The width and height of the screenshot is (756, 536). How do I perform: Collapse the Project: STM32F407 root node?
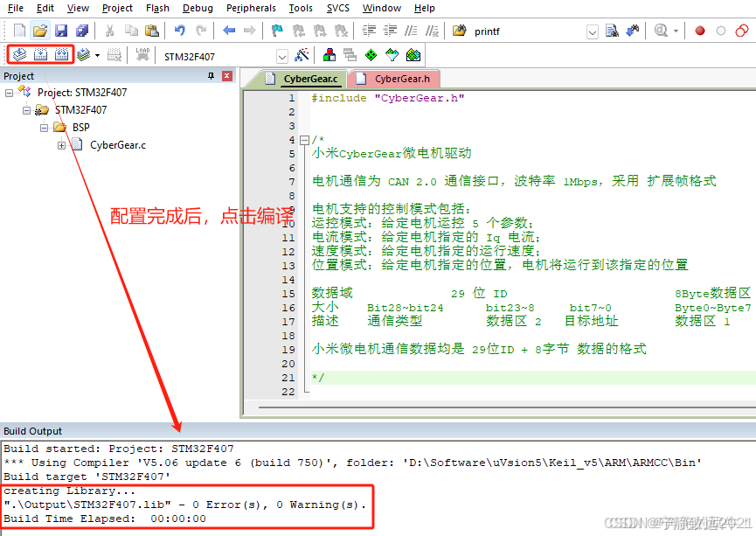(9, 93)
